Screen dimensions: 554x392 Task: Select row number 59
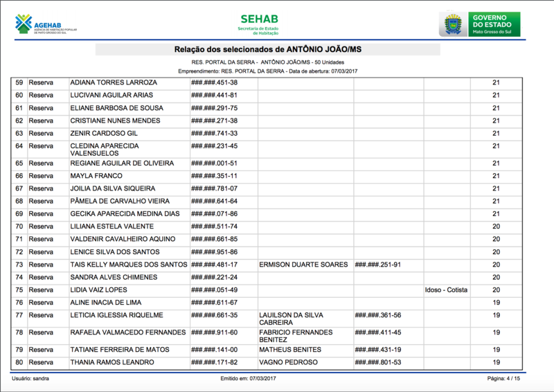(19, 82)
